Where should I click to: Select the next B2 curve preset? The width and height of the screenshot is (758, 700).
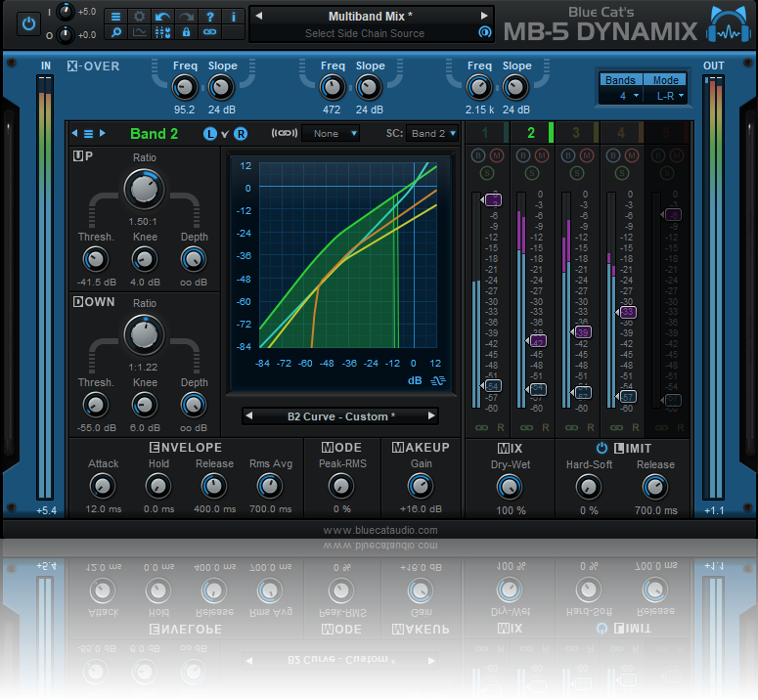[x=431, y=416]
